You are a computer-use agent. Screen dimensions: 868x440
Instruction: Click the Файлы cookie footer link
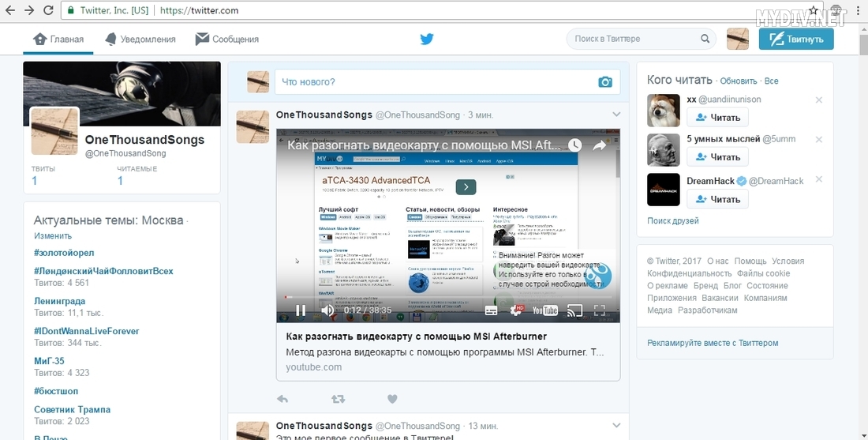point(763,273)
